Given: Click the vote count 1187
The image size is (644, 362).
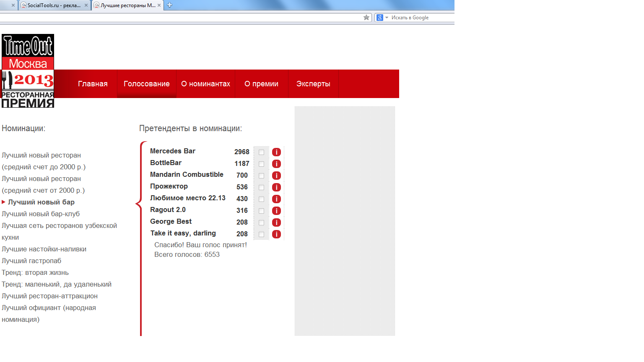Looking at the screenshot, I should pos(242,163).
